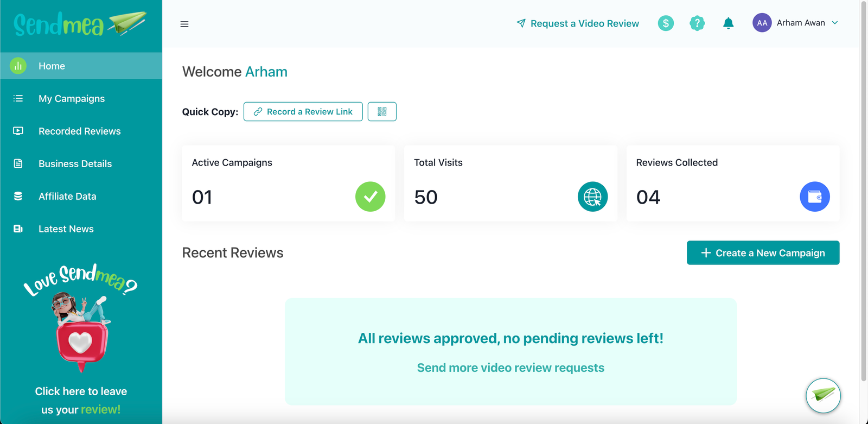This screenshot has width=868, height=424.
Task: Copy the Record a Review Link
Action: click(303, 112)
